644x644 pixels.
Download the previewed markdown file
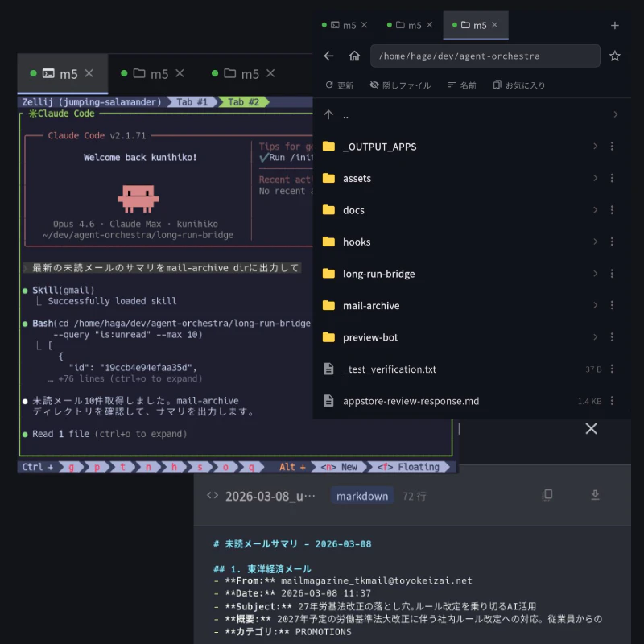595,495
